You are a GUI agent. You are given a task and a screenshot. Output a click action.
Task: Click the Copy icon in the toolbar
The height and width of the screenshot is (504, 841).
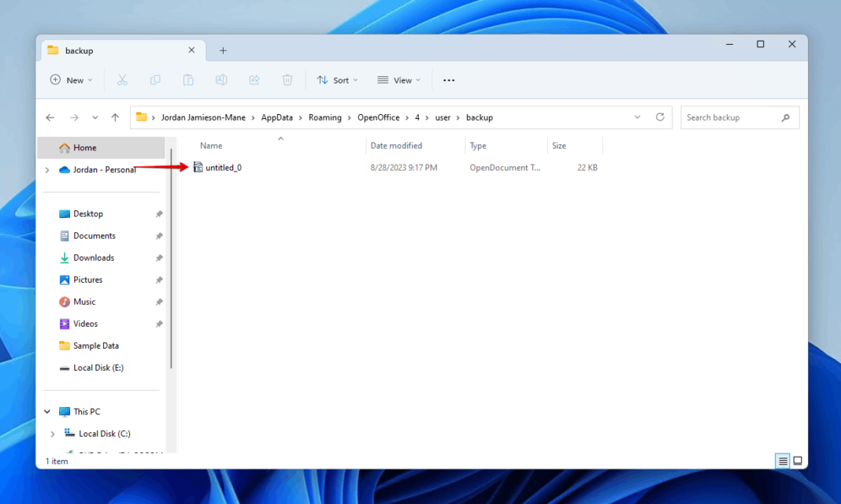155,80
